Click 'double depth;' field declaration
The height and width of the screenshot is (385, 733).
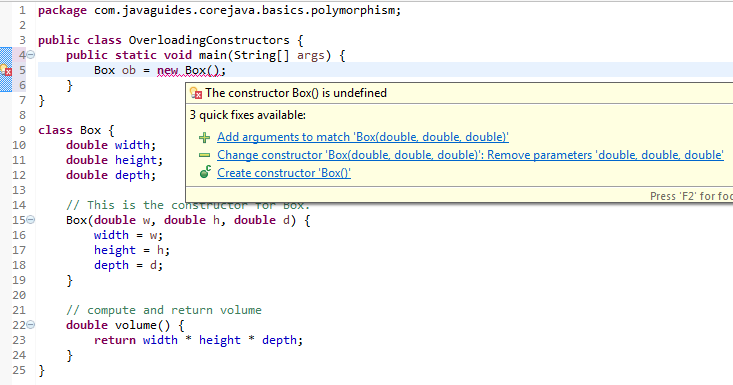111,175
